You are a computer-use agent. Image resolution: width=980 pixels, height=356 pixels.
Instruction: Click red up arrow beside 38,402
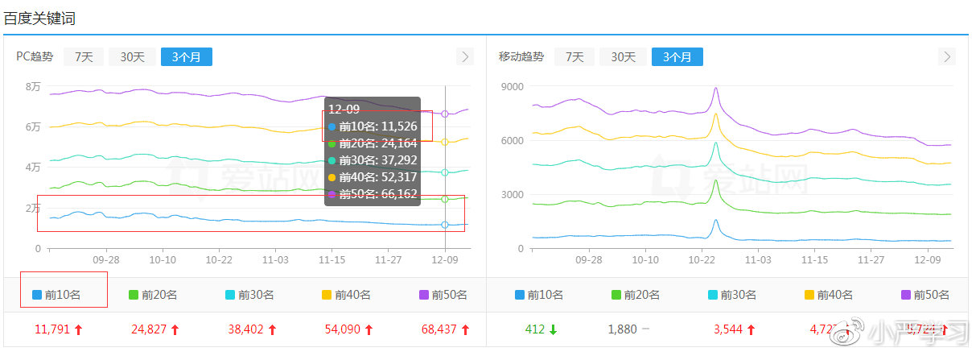coord(271,329)
